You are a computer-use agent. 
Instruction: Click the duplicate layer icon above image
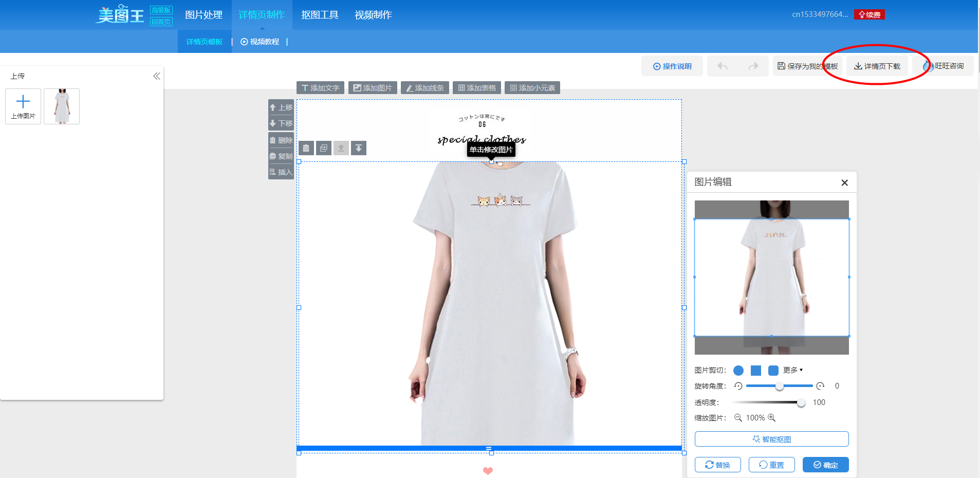tap(323, 148)
